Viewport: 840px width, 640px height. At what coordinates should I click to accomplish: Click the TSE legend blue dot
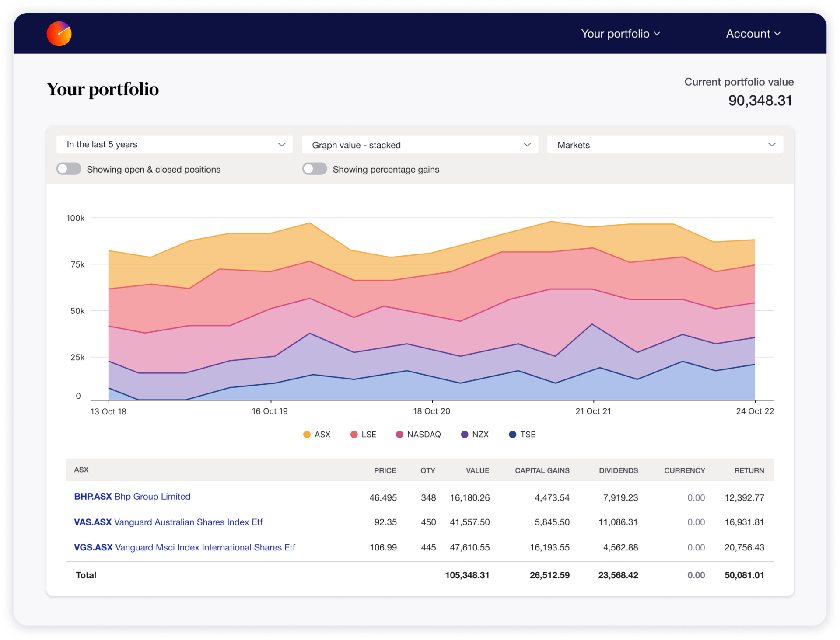click(513, 434)
